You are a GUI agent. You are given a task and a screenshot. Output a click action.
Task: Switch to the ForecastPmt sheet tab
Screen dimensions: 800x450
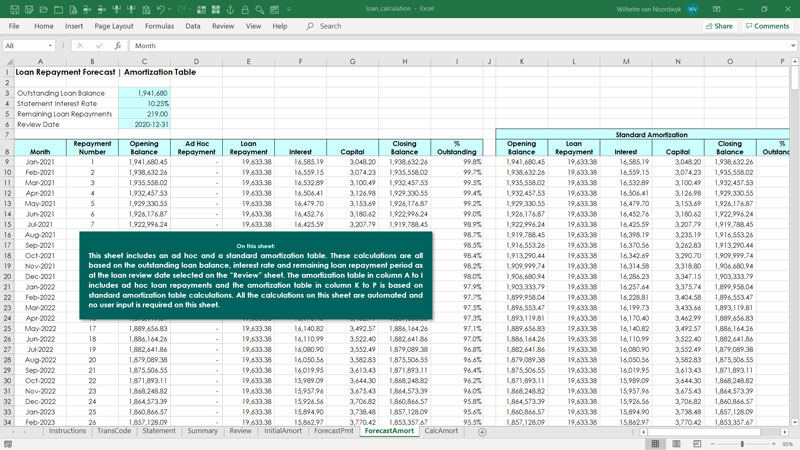[334, 431]
